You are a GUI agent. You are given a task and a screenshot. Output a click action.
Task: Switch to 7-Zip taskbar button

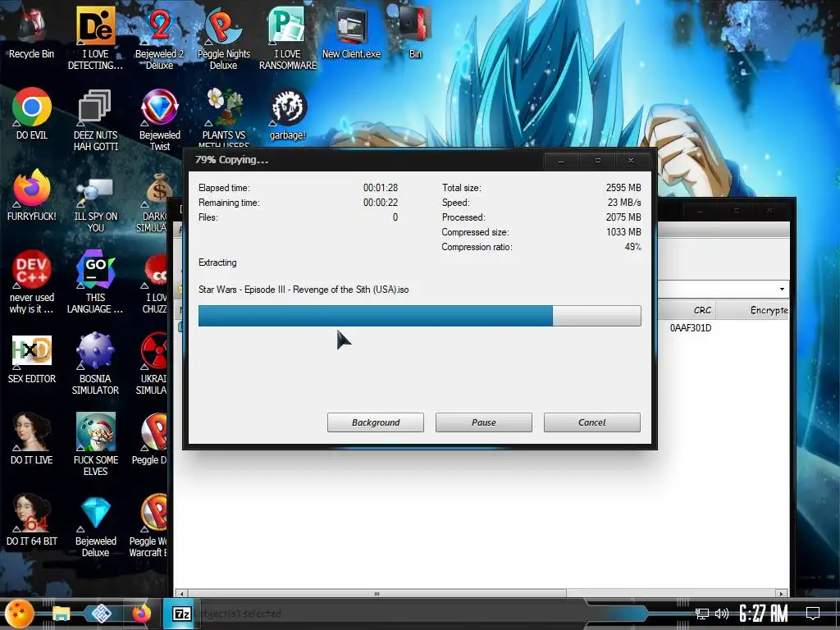point(182,614)
